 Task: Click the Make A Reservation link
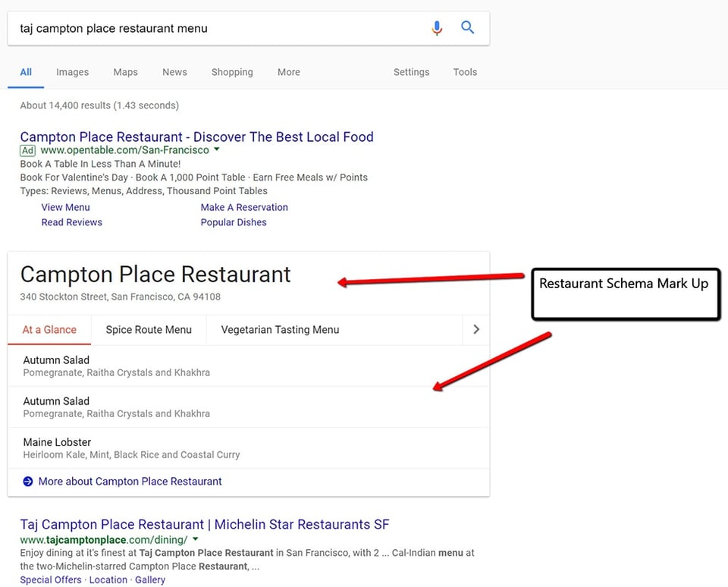click(x=244, y=207)
